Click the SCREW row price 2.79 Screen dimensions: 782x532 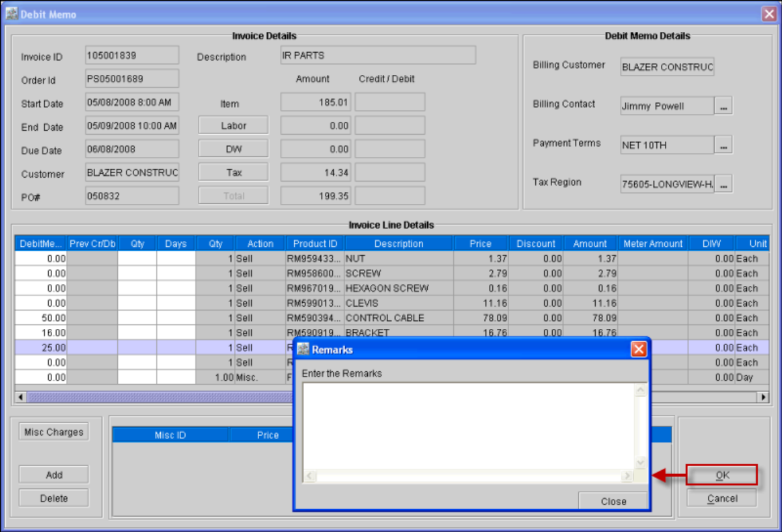tap(481, 273)
